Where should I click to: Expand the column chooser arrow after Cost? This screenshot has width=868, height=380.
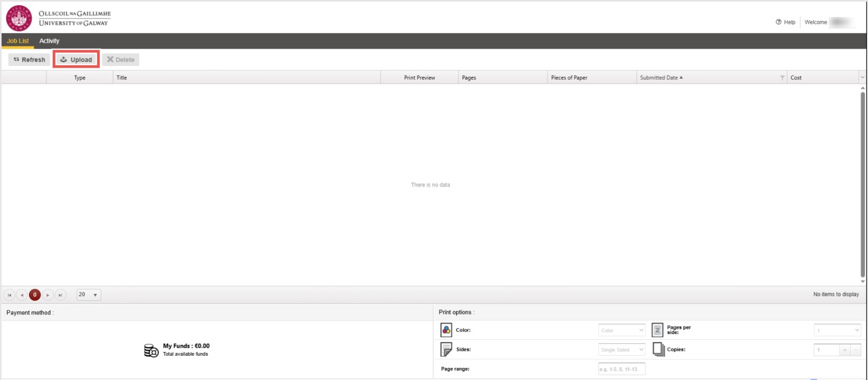862,78
